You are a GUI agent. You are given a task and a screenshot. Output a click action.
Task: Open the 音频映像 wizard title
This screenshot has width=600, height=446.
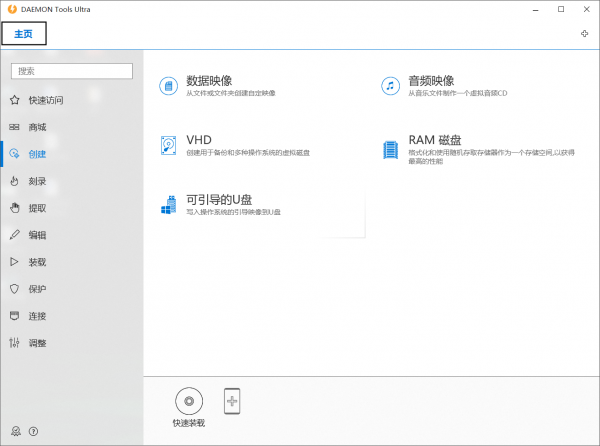[x=431, y=81]
